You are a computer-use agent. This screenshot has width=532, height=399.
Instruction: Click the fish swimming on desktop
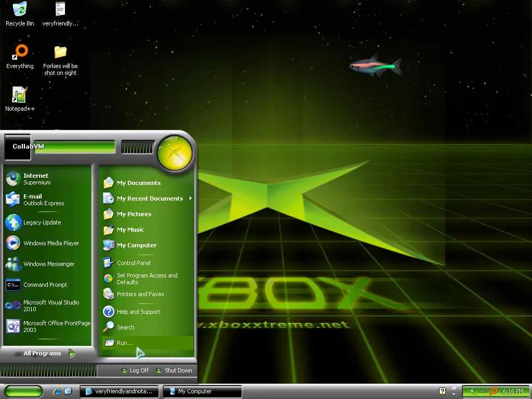point(376,65)
